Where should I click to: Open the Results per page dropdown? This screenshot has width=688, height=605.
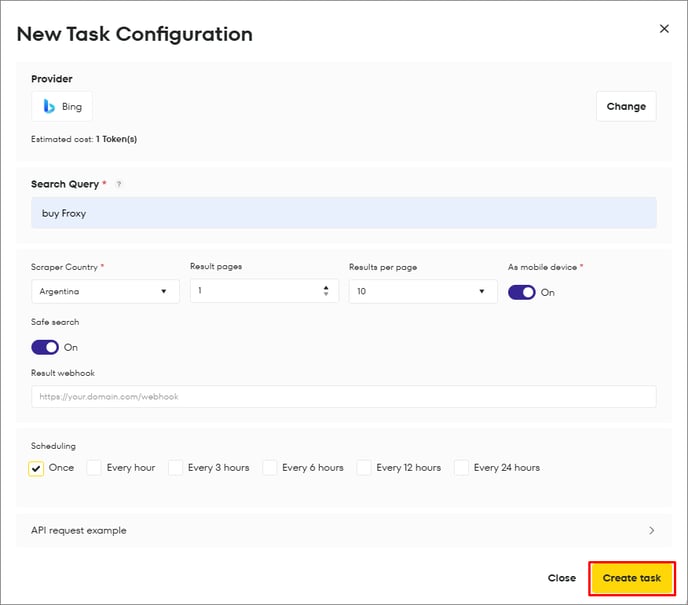[423, 291]
